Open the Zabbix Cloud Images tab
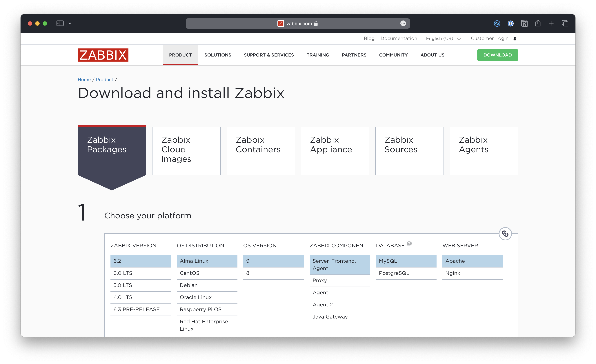Image resolution: width=596 pixels, height=364 pixels. point(186,151)
